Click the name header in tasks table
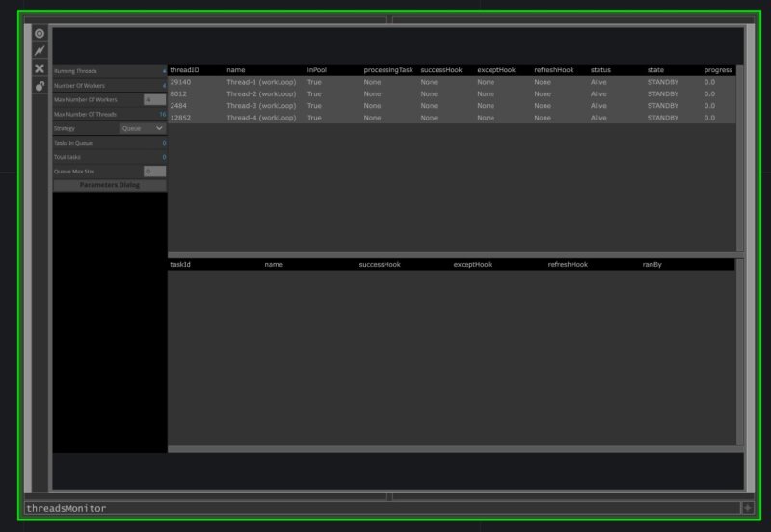 (274, 264)
